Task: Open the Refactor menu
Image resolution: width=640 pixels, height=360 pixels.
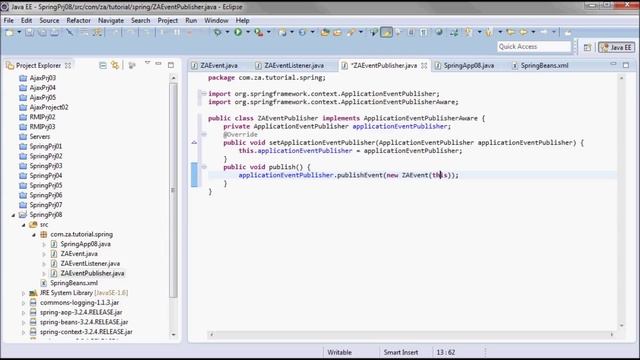Action: tap(78, 20)
